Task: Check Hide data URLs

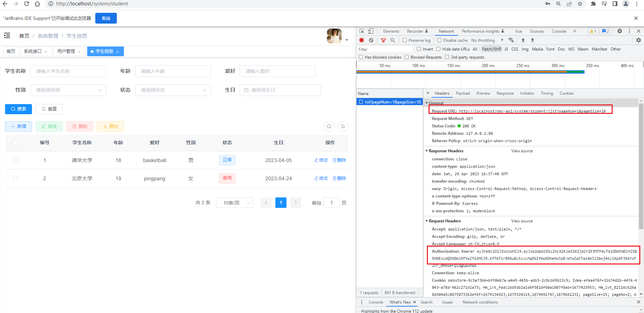Action: 438,49
